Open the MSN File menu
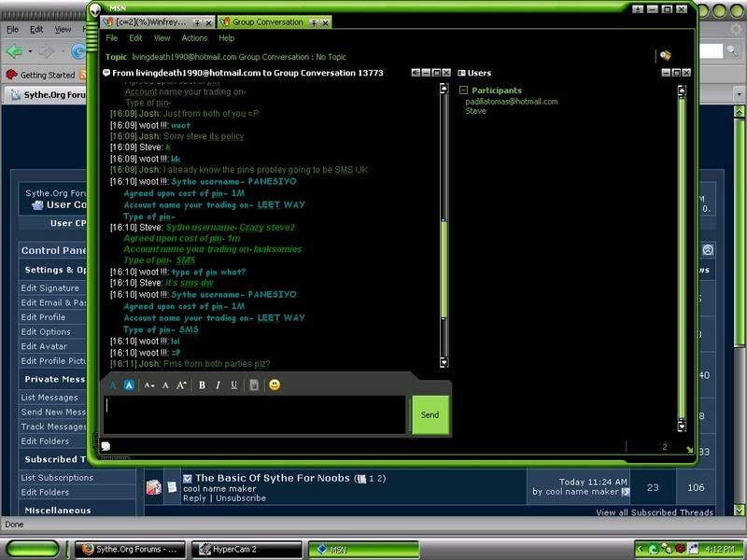 [111, 38]
